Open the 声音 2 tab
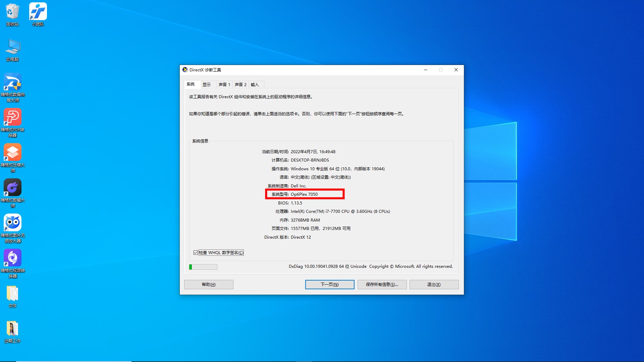This screenshot has height=362, width=644. [x=240, y=84]
